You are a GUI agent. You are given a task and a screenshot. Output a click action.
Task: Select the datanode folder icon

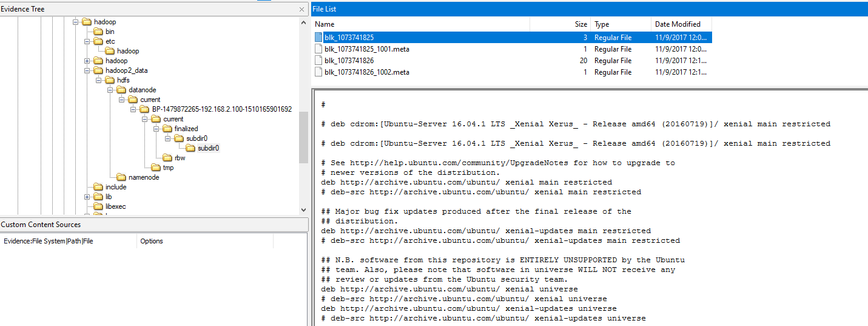pyautogui.click(x=121, y=90)
